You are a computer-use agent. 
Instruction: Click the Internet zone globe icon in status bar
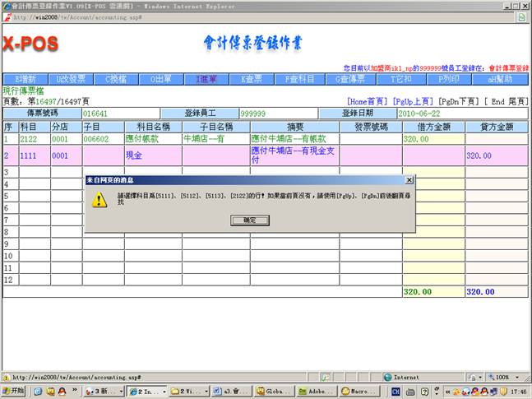tap(387, 377)
